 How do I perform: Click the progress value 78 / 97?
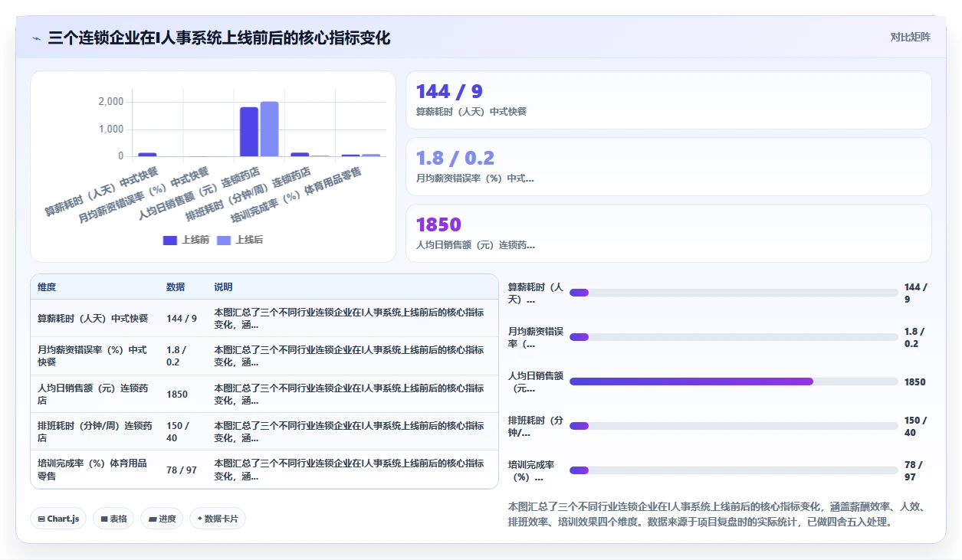click(x=914, y=470)
